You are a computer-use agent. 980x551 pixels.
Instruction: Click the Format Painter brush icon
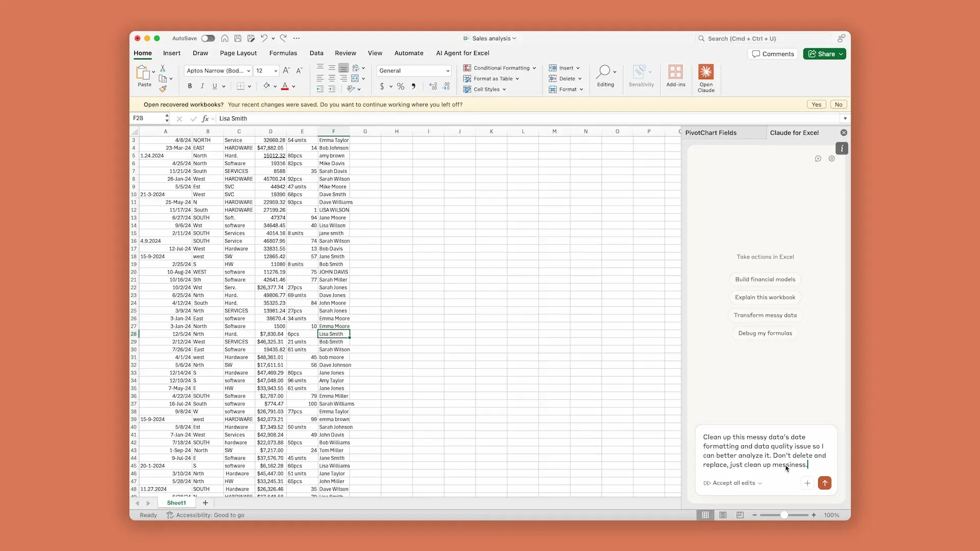163,89
